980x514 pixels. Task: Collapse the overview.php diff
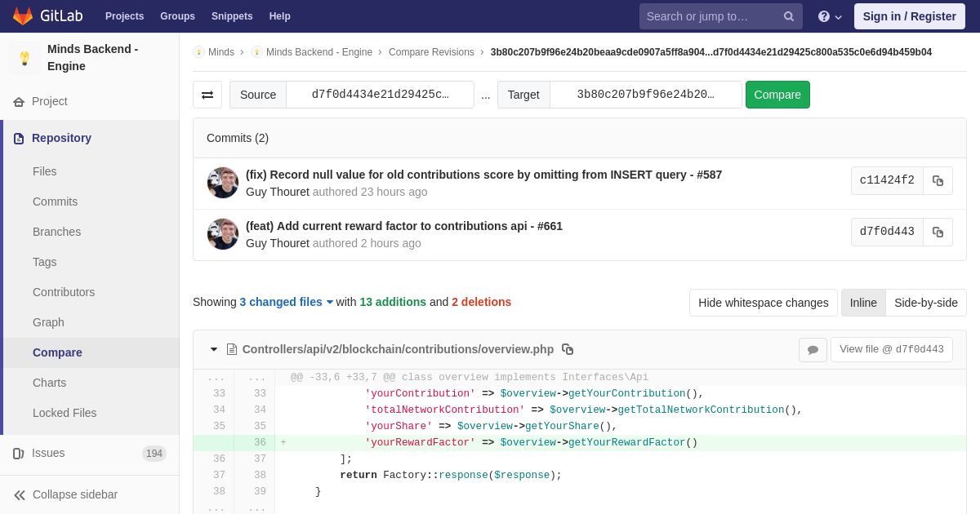pyautogui.click(x=214, y=349)
